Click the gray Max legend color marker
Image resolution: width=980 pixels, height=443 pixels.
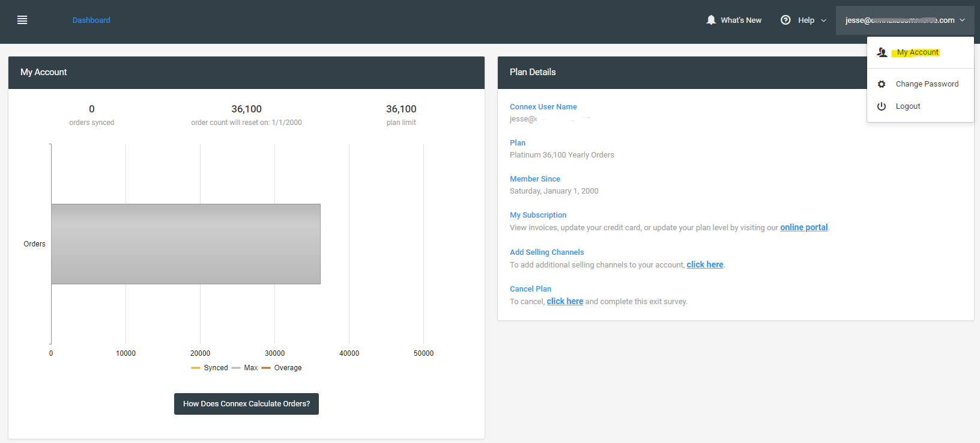236,368
